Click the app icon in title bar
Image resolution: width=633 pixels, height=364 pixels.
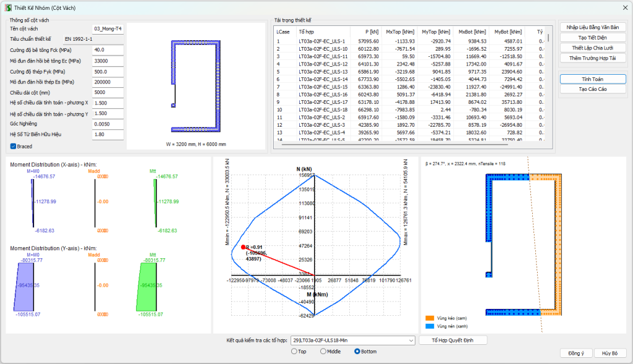click(8, 7)
